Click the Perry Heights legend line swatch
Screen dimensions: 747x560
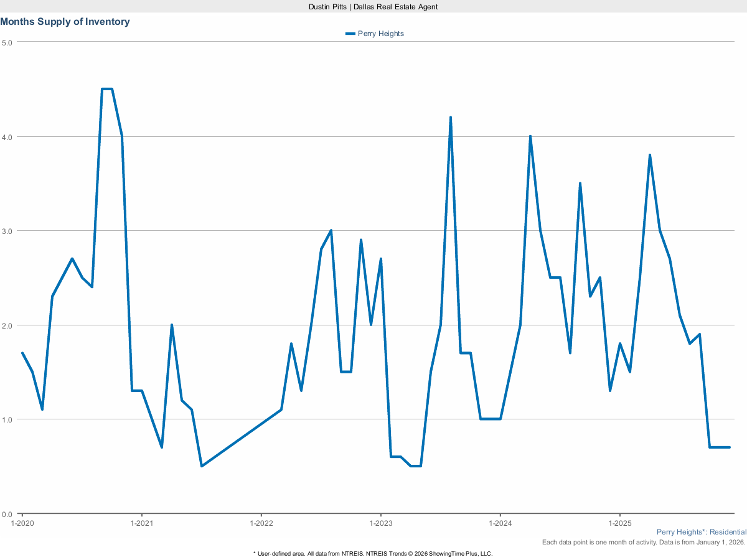[350, 34]
